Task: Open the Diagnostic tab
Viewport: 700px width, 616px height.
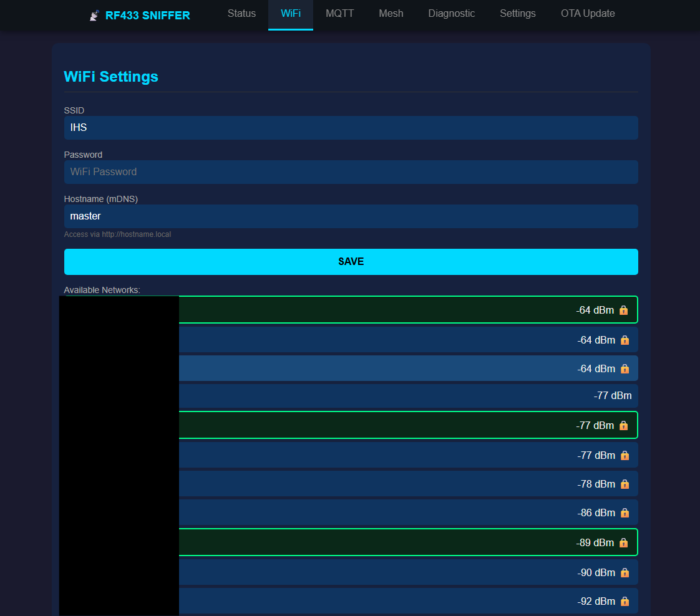Action: (x=451, y=14)
